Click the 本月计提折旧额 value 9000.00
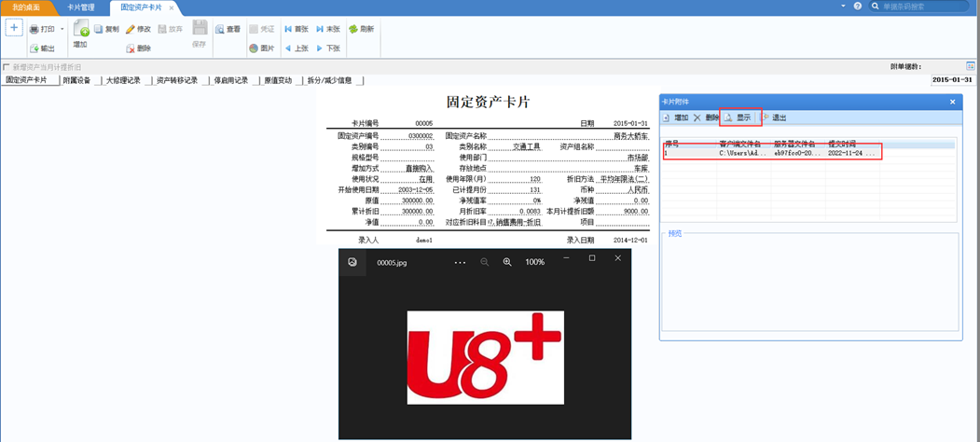 click(x=636, y=212)
